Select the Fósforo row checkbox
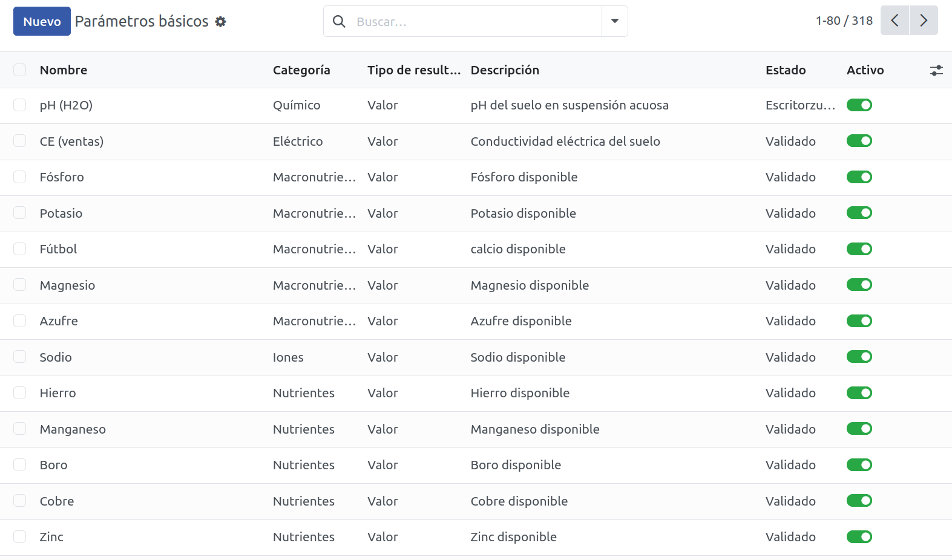This screenshot has width=952, height=560. coord(20,177)
